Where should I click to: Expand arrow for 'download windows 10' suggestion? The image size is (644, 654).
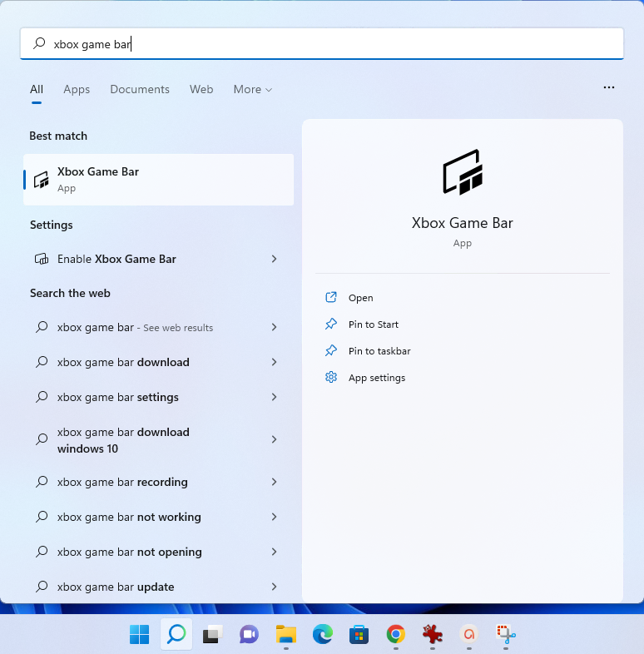click(274, 439)
